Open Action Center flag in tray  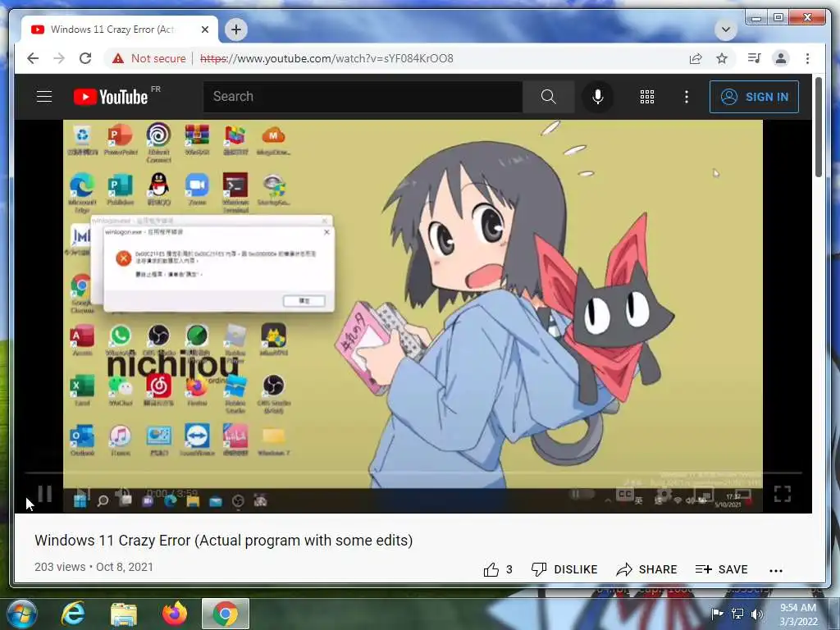[x=717, y=614]
